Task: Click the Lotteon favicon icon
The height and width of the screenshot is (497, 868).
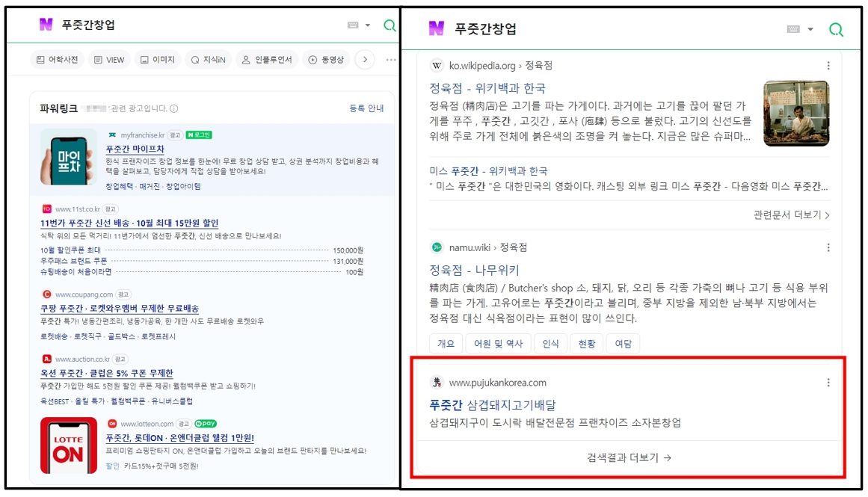Action: (112, 424)
